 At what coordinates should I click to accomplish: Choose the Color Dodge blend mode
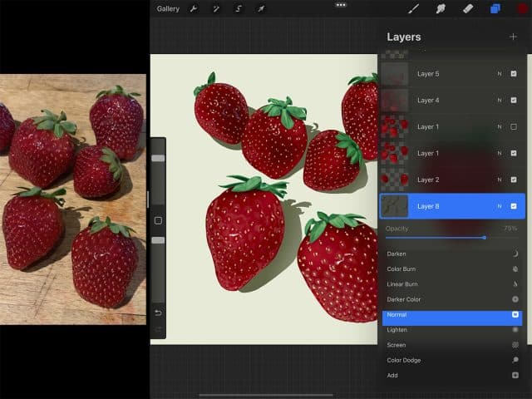pyautogui.click(x=452, y=360)
